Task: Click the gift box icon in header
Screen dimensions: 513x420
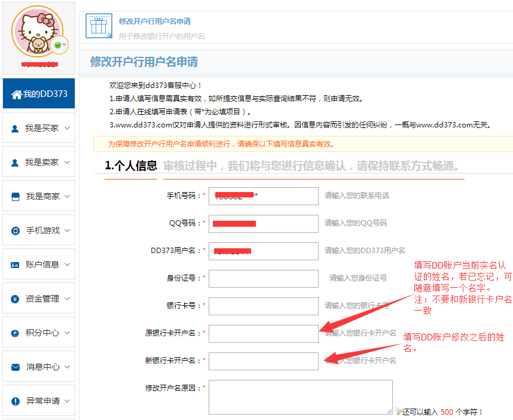Action: tap(99, 26)
